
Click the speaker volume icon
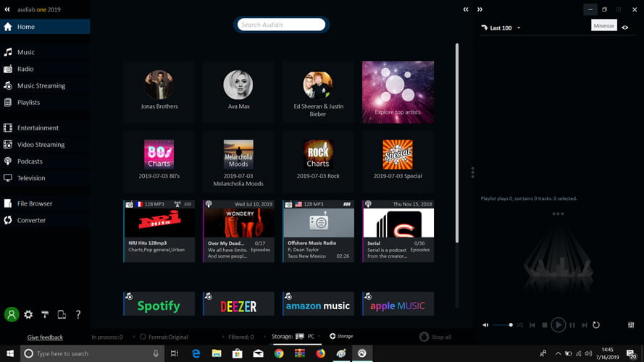point(485,325)
